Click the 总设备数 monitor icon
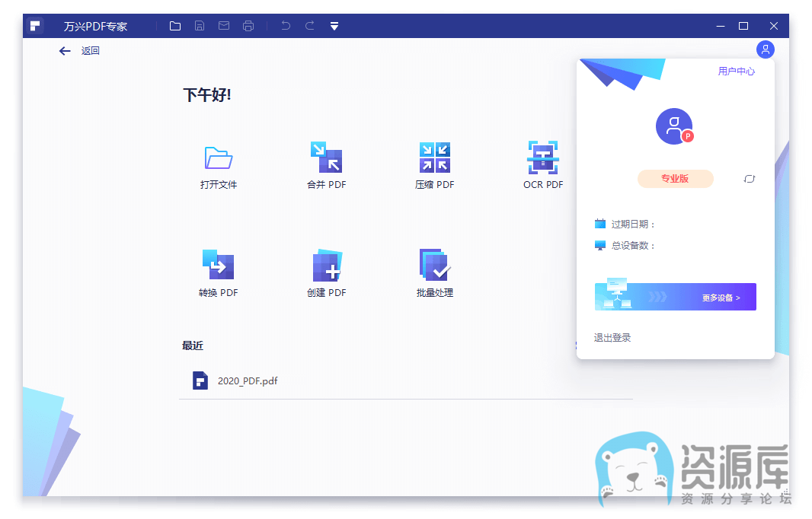 (600, 245)
